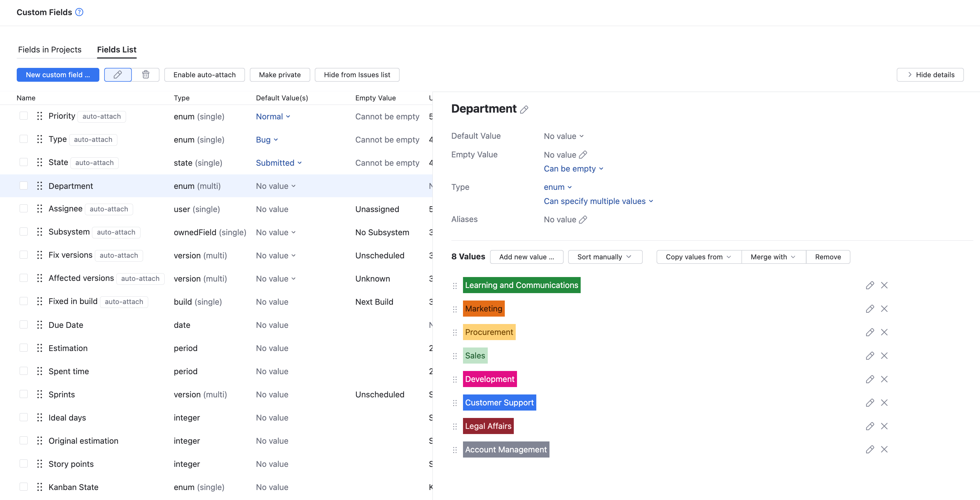
Task: Edit Aliases using the pencil icon
Action: (x=584, y=219)
